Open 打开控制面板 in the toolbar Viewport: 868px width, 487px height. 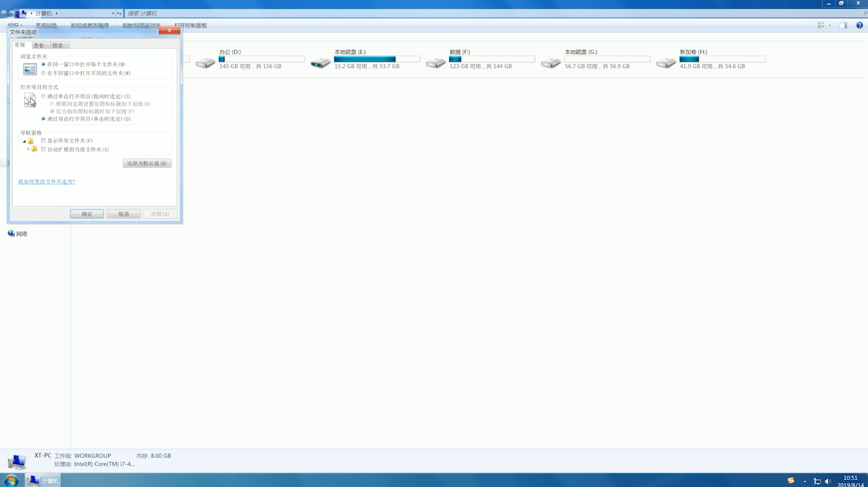191,25
